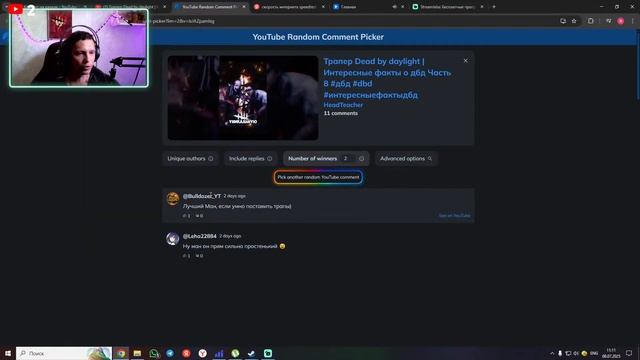Open Steam from the taskbar

[x=251, y=353]
